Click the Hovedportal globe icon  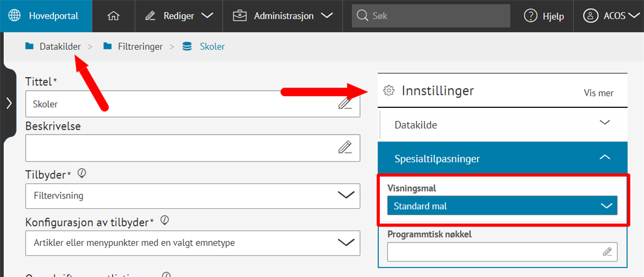(x=15, y=16)
